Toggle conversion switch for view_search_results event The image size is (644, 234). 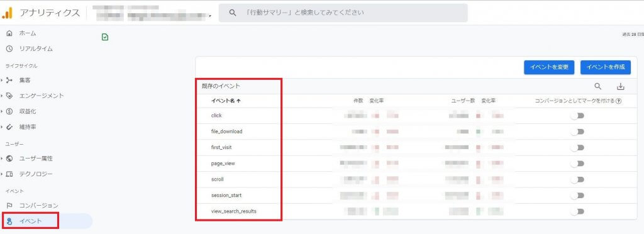[577, 211]
